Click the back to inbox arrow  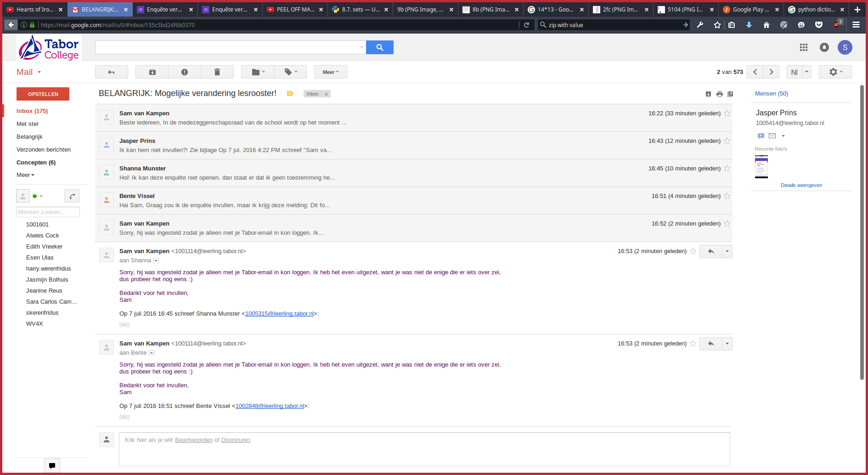[x=111, y=72]
